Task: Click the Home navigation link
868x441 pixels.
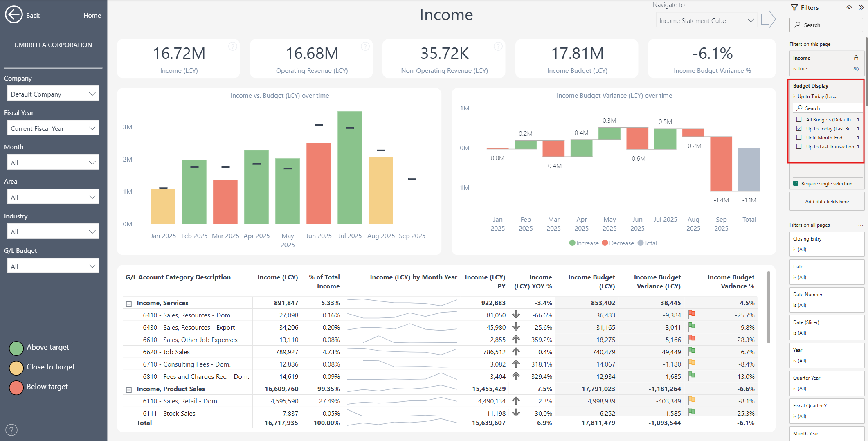Action: pyautogui.click(x=92, y=15)
